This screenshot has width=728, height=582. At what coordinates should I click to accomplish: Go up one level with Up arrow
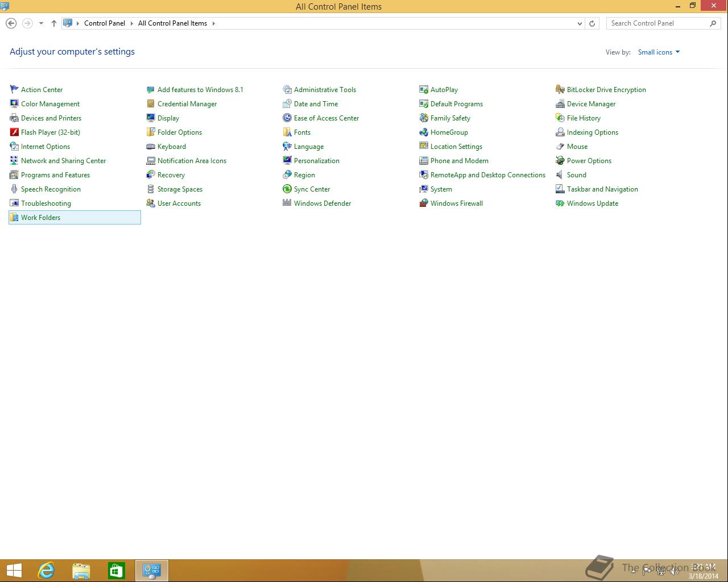[54, 23]
